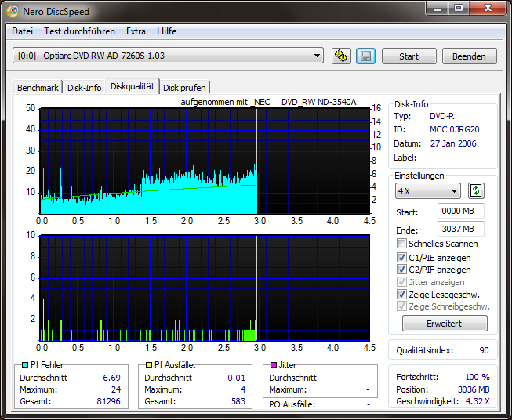Click the Erweitert button
This screenshot has width=512, height=420.
point(445,324)
